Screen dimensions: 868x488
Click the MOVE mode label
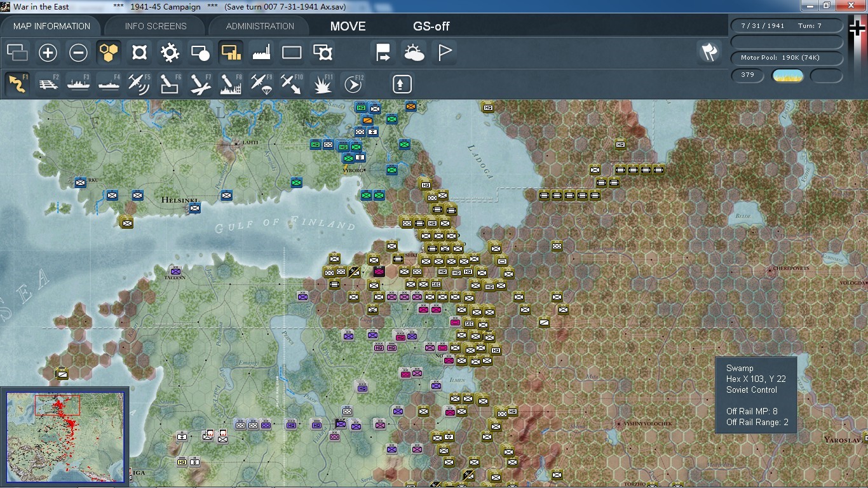click(348, 26)
